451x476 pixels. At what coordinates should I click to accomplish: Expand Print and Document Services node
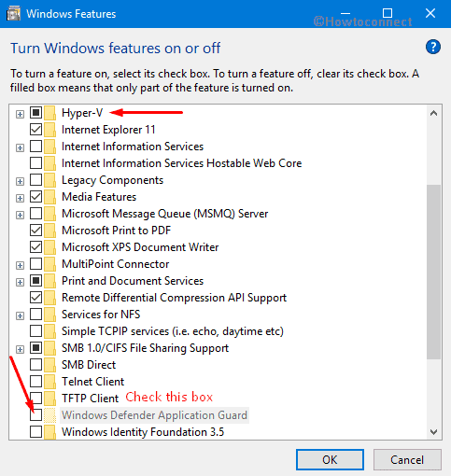pos(20,282)
